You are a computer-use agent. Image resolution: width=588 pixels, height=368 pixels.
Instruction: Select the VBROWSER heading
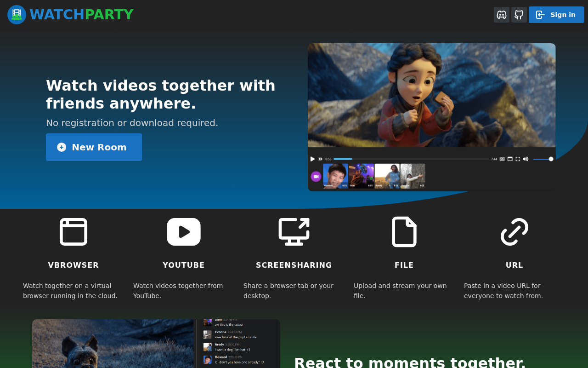[73, 265]
